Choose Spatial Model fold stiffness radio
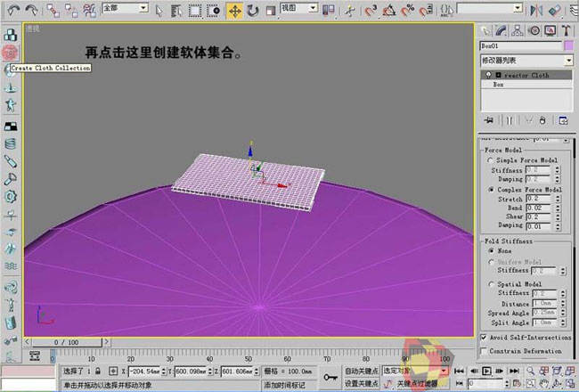This screenshot has height=392, width=579. point(491,284)
